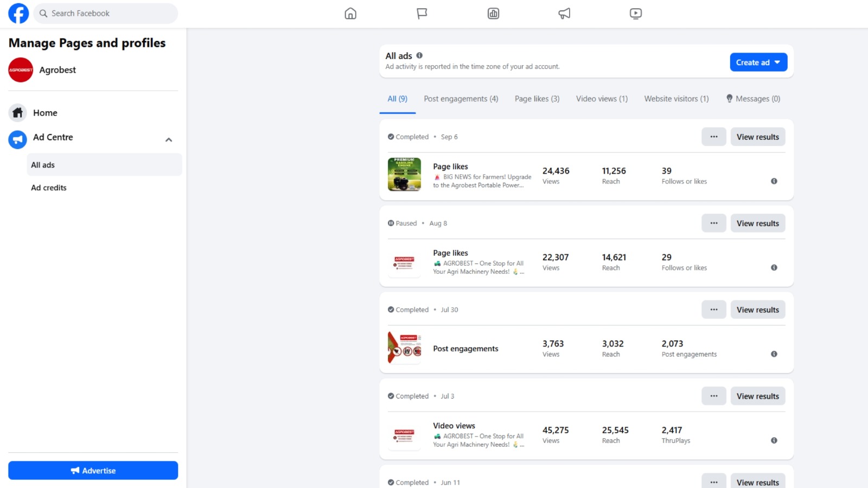Open the Home icon in top navigation

click(350, 14)
